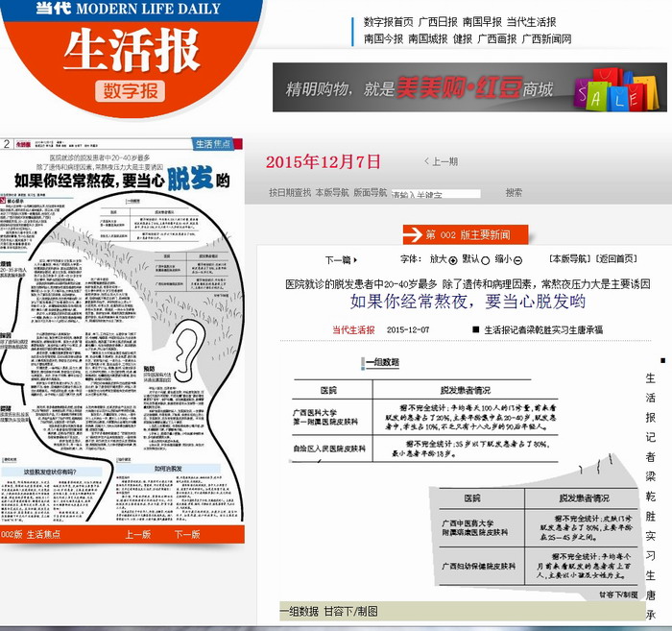Screen dimensions: 672x631
Task: Open 广西画报 link
Action: coord(497,39)
